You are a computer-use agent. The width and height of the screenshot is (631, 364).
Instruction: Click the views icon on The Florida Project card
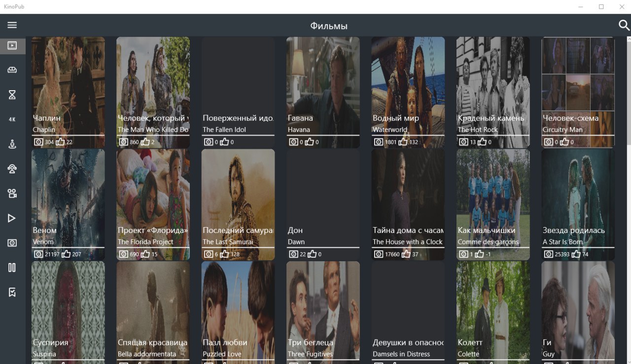(124, 254)
